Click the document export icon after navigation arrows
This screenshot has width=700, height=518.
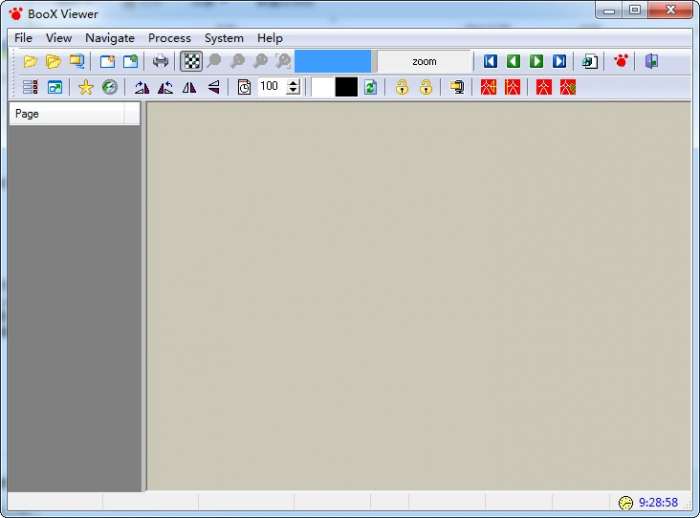(590, 61)
